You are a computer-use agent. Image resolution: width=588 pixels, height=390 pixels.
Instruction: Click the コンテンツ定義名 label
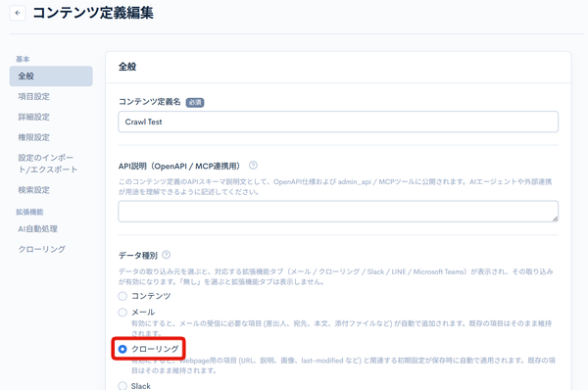click(150, 102)
